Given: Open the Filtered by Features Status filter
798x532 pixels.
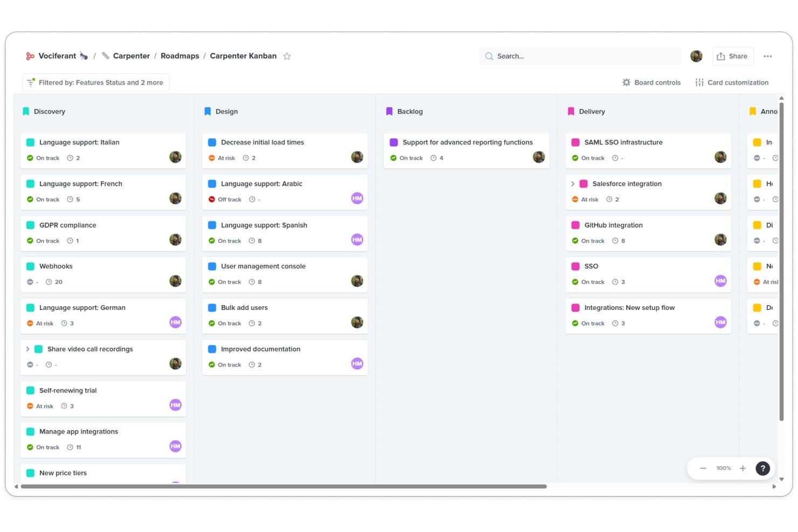Looking at the screenshot, I should point(95,82).
